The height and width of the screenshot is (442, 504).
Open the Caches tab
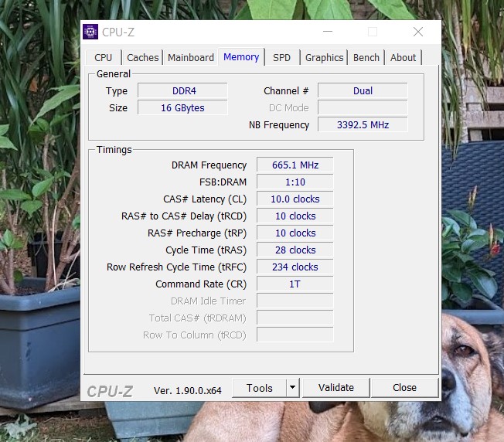pyautogui.click(x=143, y=57)
